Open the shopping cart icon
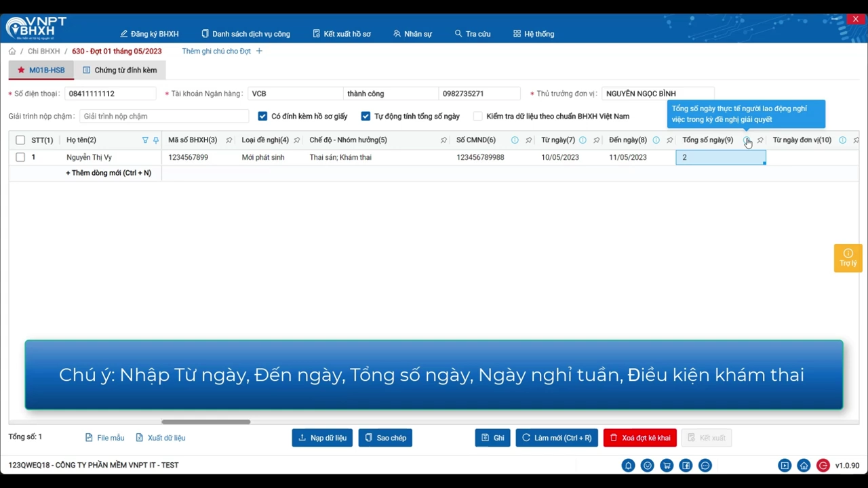Screen dimensions: 868x488 pos(667,466)
